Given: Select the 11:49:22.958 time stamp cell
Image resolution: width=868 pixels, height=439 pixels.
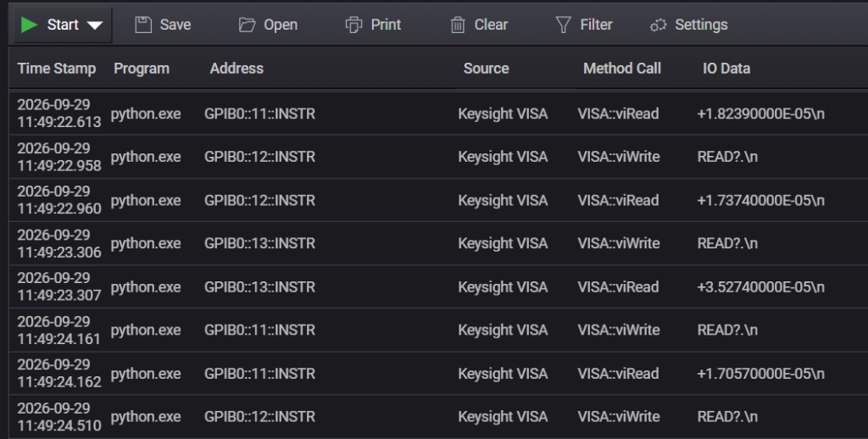Looking at the screenshot, I should (59, 157).
